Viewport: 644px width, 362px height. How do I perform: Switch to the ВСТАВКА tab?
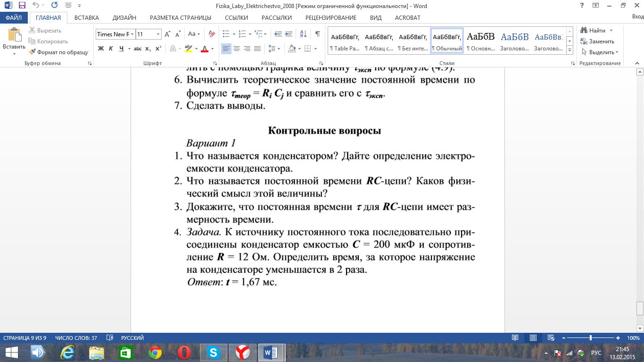point(87,18)
